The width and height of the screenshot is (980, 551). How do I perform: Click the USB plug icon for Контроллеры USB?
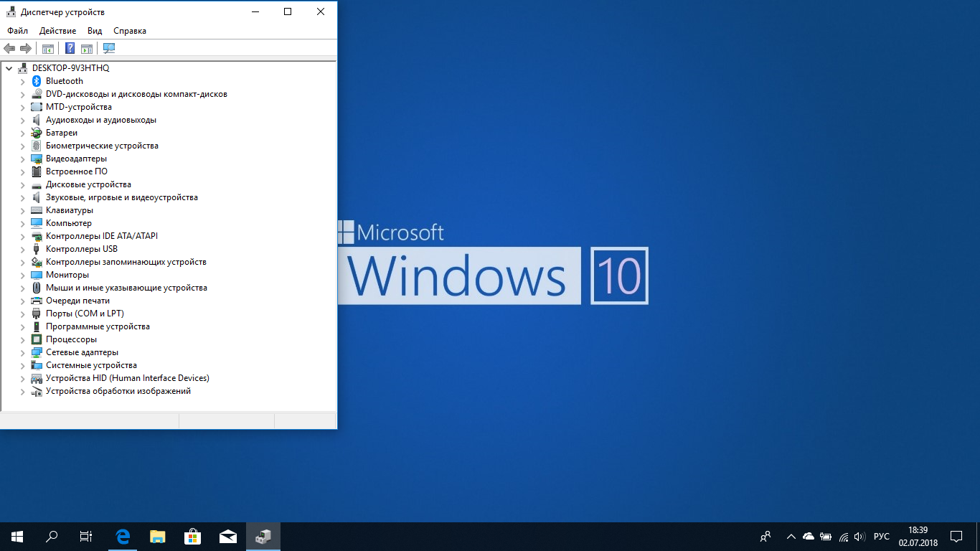click(37, 249)
